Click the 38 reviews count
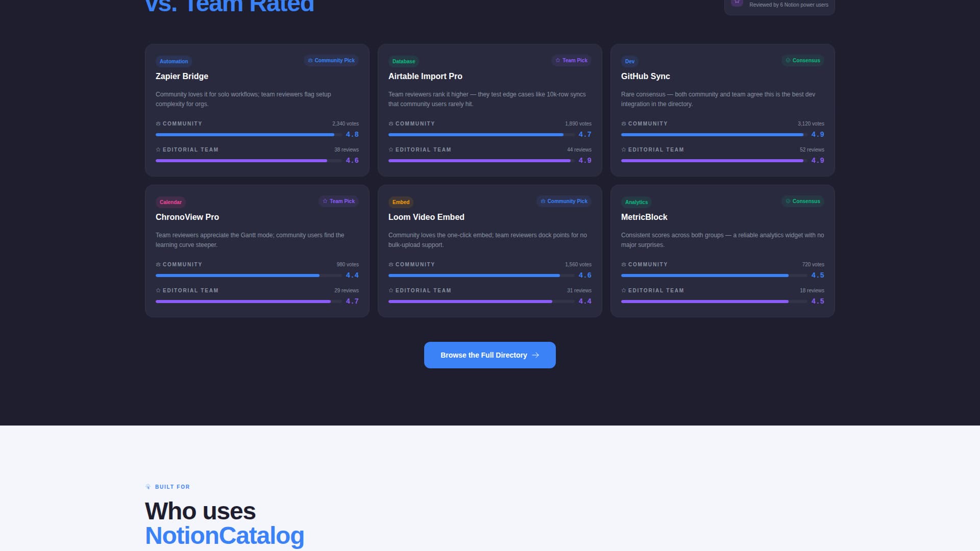This screenshot has height=551, width=980. [x=347, y=149]
